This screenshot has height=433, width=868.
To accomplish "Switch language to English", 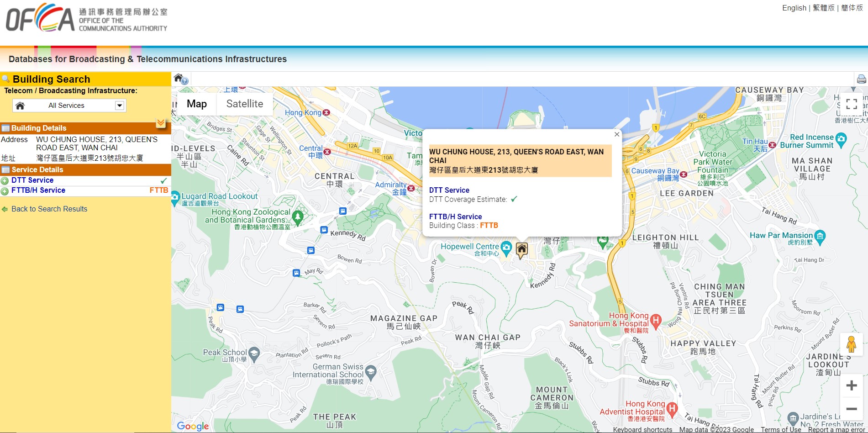I will click(x=794, y=8).
